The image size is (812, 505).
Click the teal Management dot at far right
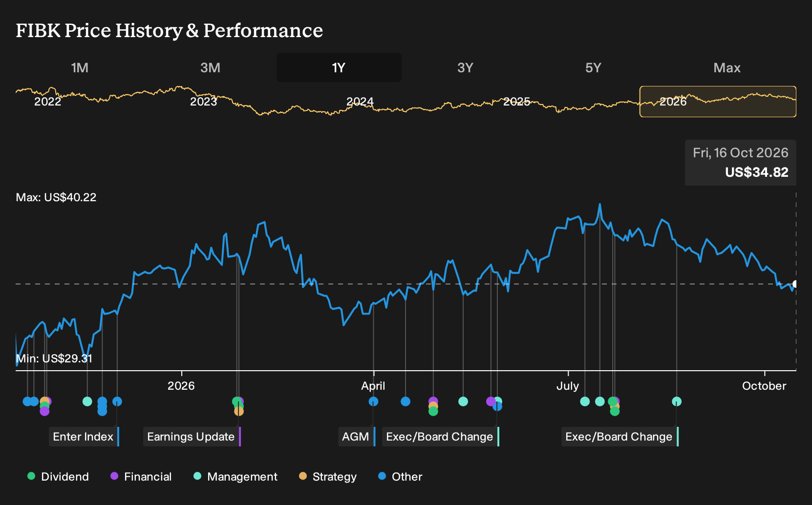677,401
